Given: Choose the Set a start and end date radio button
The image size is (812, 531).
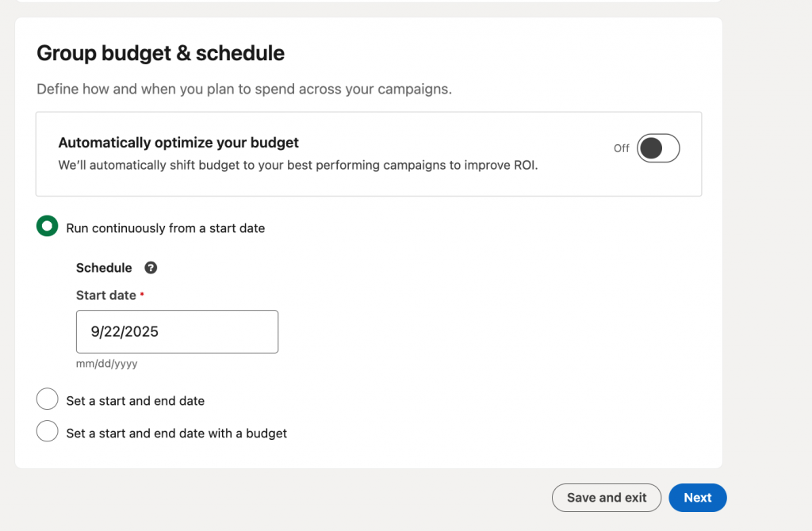Looking at the screenshot, I should coord(48,399).
